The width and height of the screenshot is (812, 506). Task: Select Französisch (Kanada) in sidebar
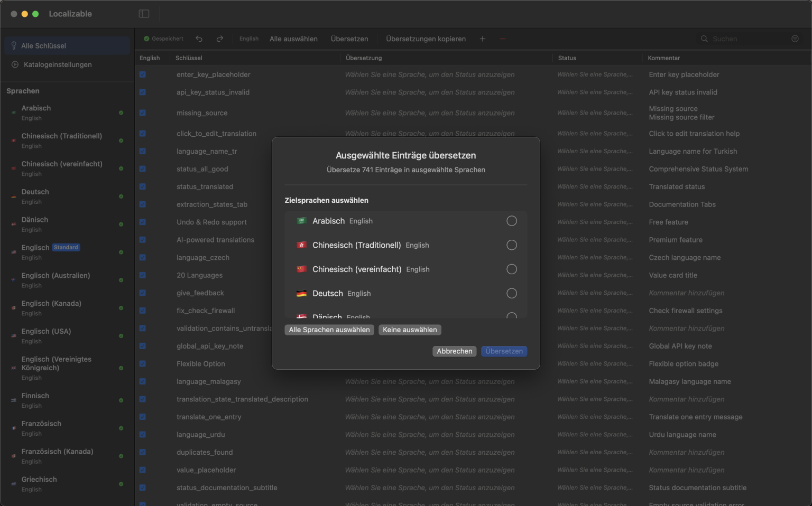point(67,456)
